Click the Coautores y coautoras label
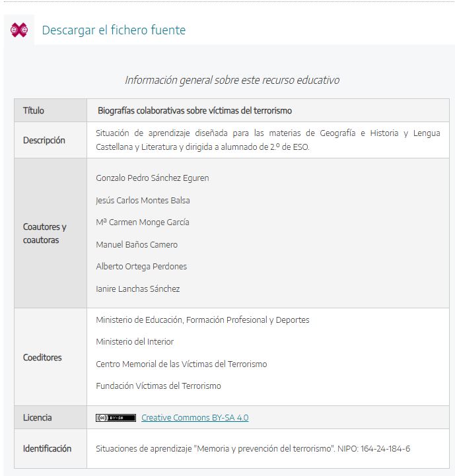The height and width of the screenshot is (476, 455). tap(45, 233)
